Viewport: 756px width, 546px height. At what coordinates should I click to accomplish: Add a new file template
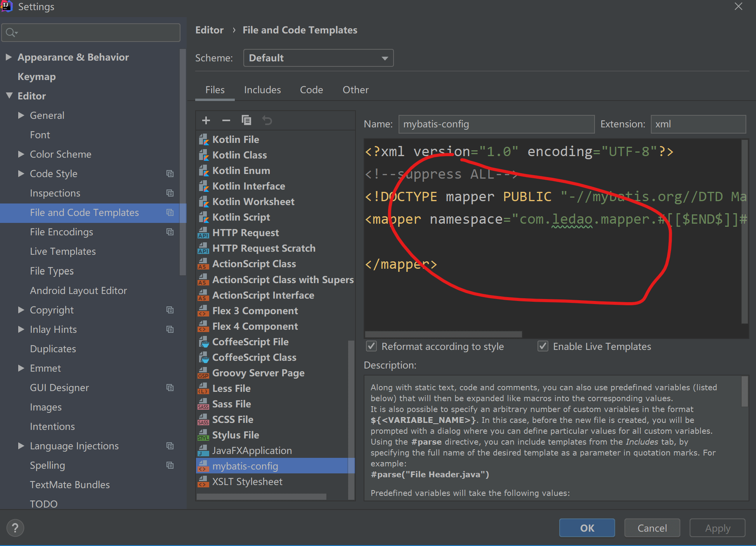pos(206,120)
